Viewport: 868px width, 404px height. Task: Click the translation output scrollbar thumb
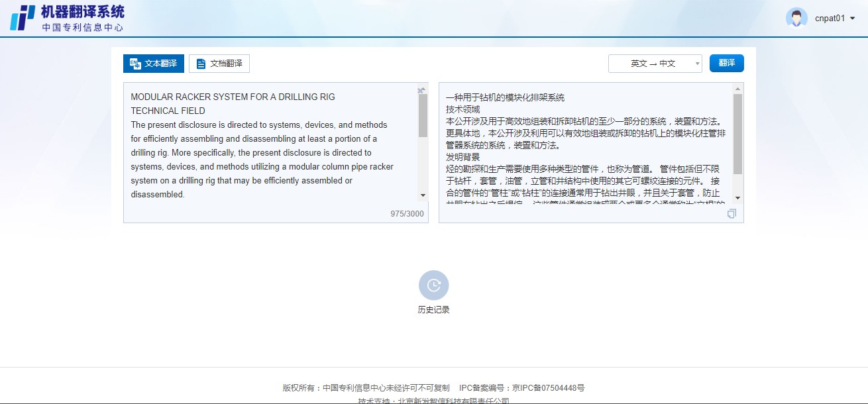point(737,134)
